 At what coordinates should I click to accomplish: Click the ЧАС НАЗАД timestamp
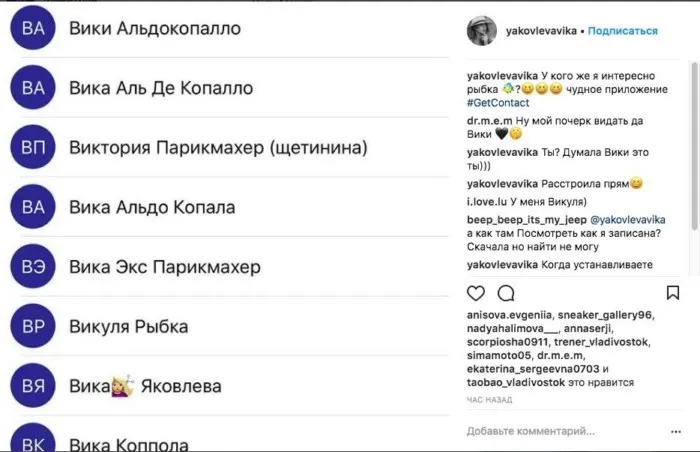[x=489, y=400]
